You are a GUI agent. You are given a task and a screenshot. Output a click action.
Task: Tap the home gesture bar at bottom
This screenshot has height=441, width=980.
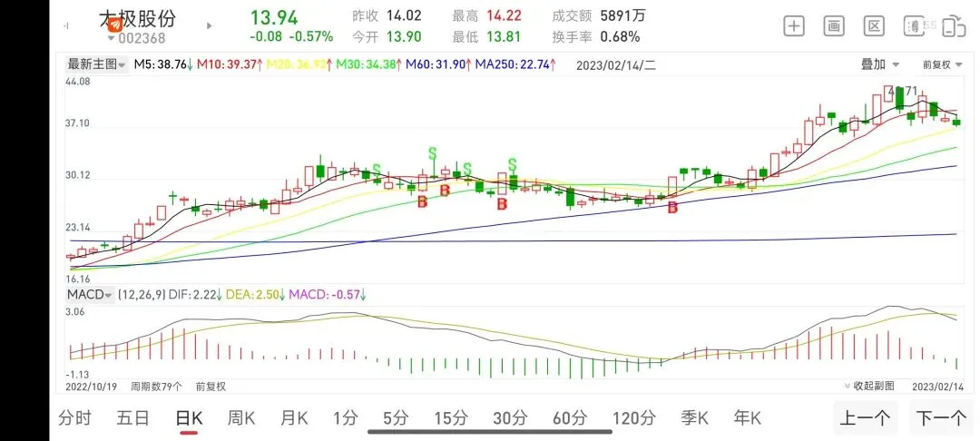tap(490, 431)
